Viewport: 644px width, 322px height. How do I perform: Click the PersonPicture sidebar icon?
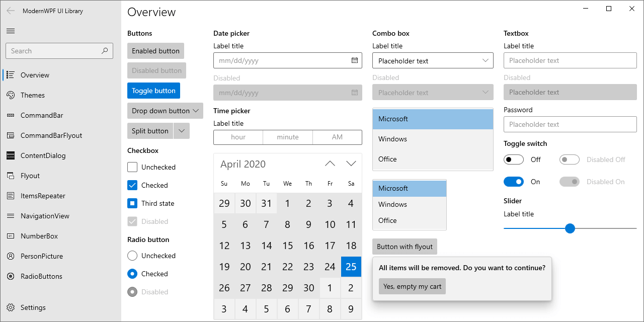click(x=11, y=256)
